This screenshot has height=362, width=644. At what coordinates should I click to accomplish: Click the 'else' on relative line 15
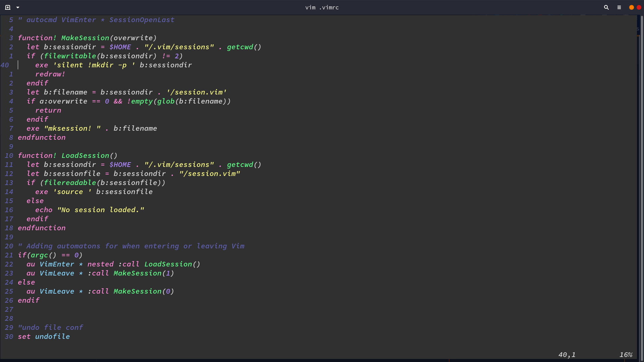coord(35,201)
